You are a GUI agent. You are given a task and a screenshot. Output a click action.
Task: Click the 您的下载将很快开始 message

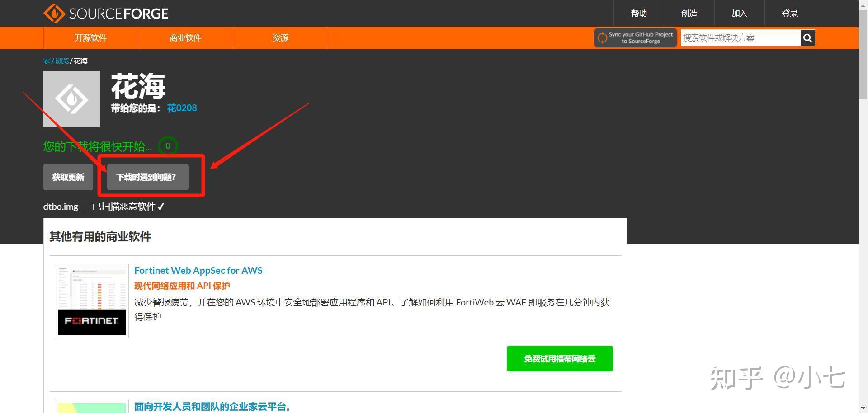pyautogui.click(x=98, y=146)
